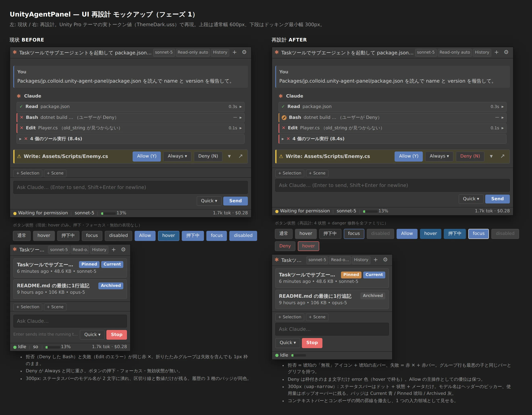Select Pinned Task history item in AFTER narrow panel

tap(332, 278)
